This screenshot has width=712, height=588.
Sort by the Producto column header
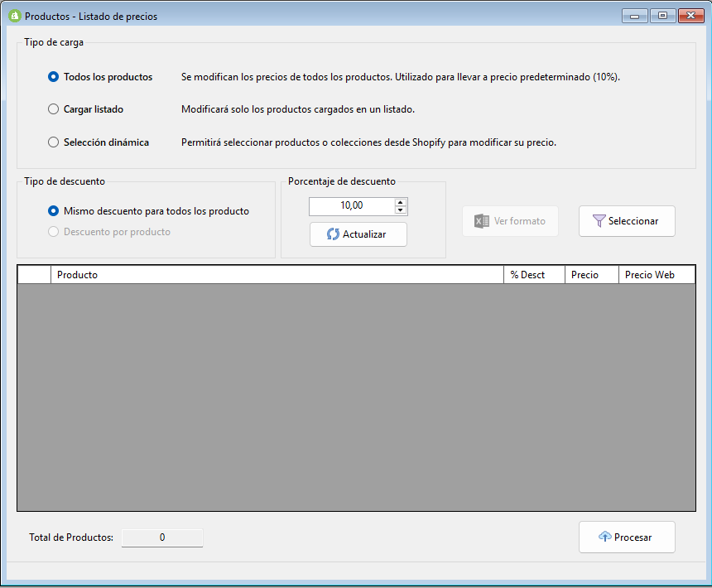click(x=277, y=275)
